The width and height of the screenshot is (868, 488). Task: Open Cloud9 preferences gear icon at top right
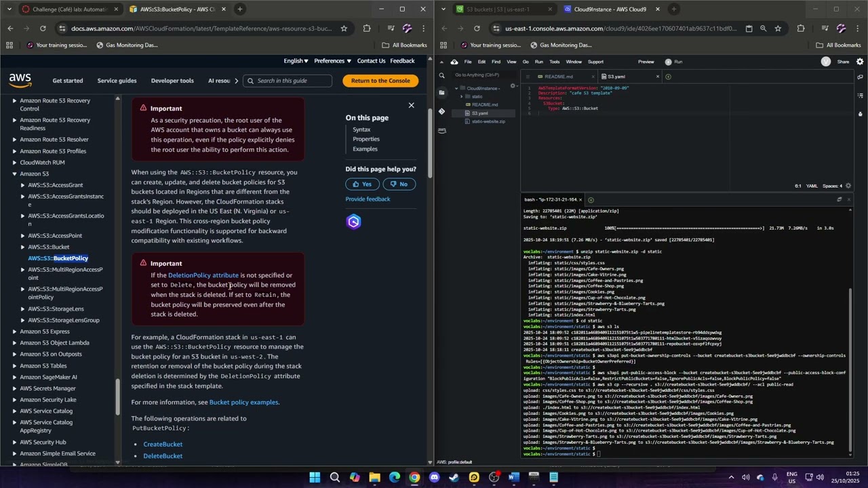click(x=860, y=62)
